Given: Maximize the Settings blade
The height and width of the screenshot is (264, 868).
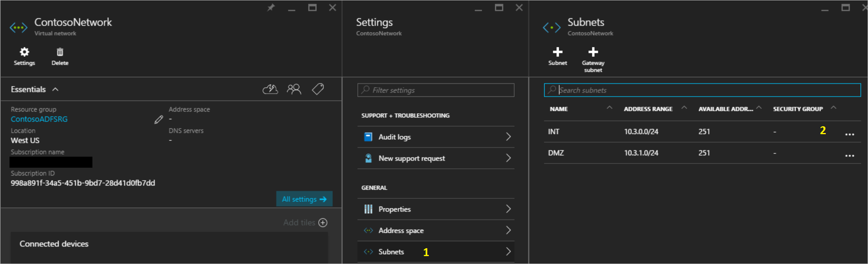Looking at the screenshot, I should tap(499, 7).
